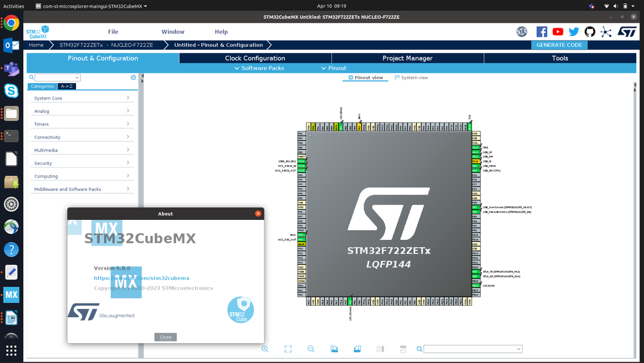The width and height of the screenshot is (644, 363).
Task: Expand the Security category
Action: point(82,163)
